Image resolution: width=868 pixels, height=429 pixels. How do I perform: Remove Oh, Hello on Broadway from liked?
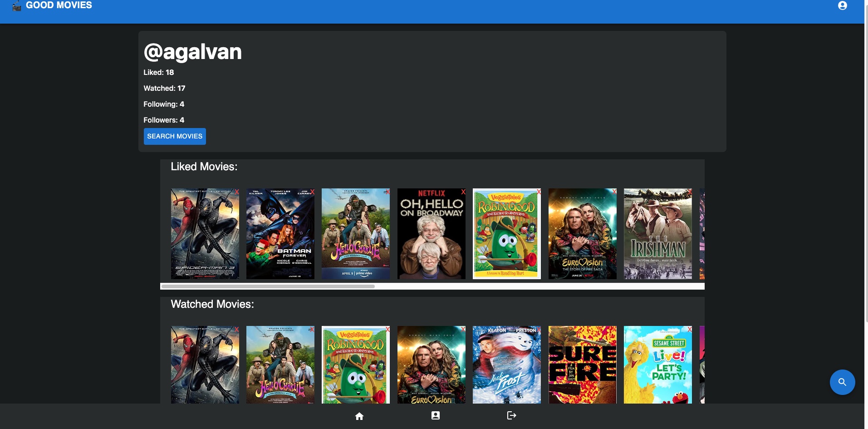pos(463,192)
